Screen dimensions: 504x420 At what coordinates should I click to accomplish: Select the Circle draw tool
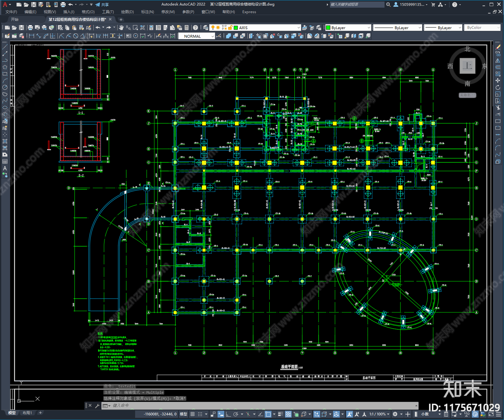point(5,87)
